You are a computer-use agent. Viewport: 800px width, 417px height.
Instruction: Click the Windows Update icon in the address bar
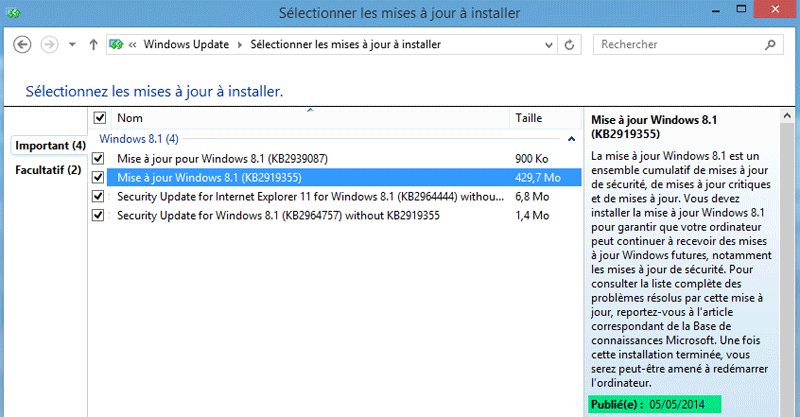[118, 45]
